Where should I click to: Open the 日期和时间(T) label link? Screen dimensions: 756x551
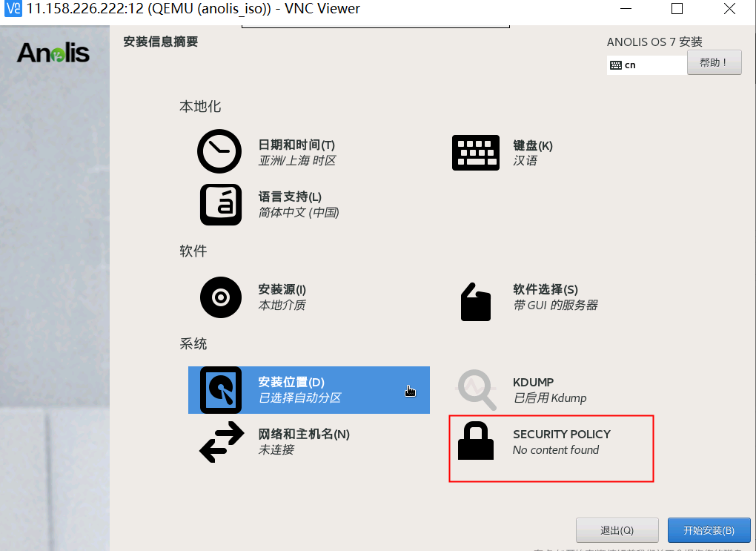(x=296, y=145)
